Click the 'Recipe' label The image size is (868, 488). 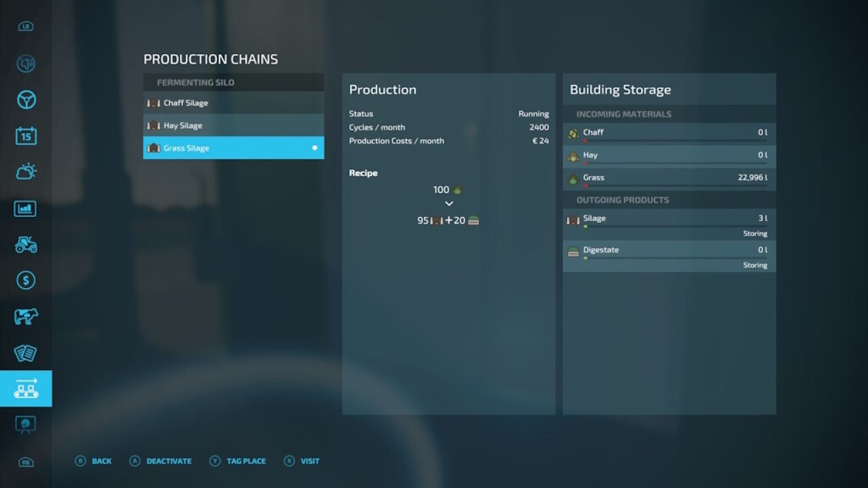(x=363, y=173)
